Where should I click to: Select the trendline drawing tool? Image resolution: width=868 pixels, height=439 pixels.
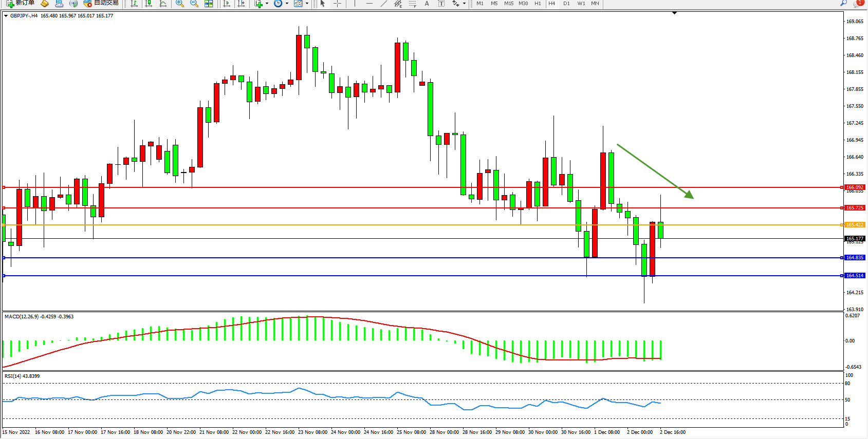coord(383,4)
